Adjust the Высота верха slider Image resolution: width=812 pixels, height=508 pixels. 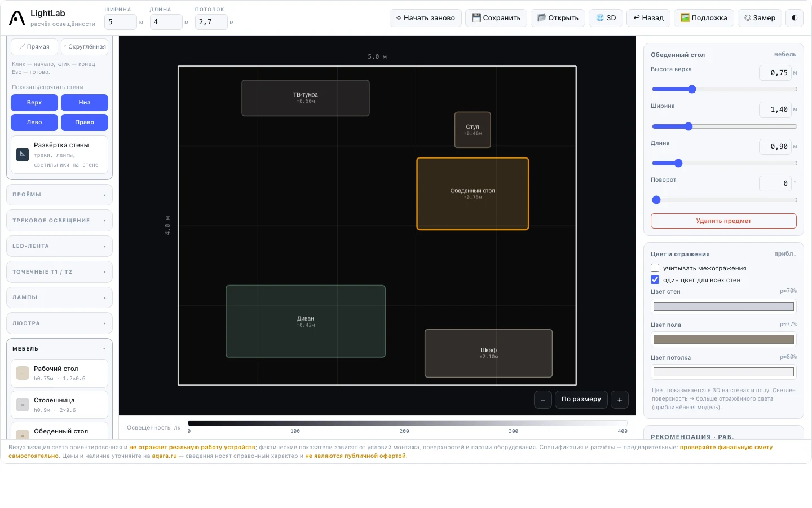tap(725, 89)
